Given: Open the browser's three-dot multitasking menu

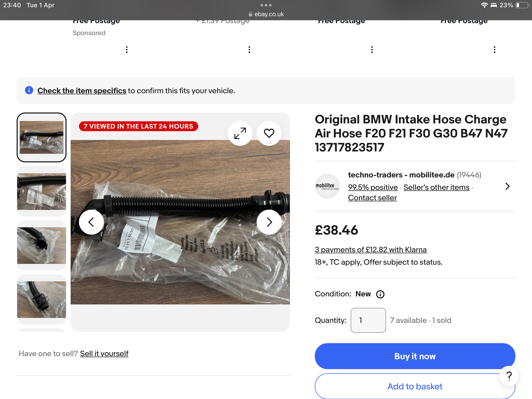Looking at the screenshot, I should pos(266,5).
